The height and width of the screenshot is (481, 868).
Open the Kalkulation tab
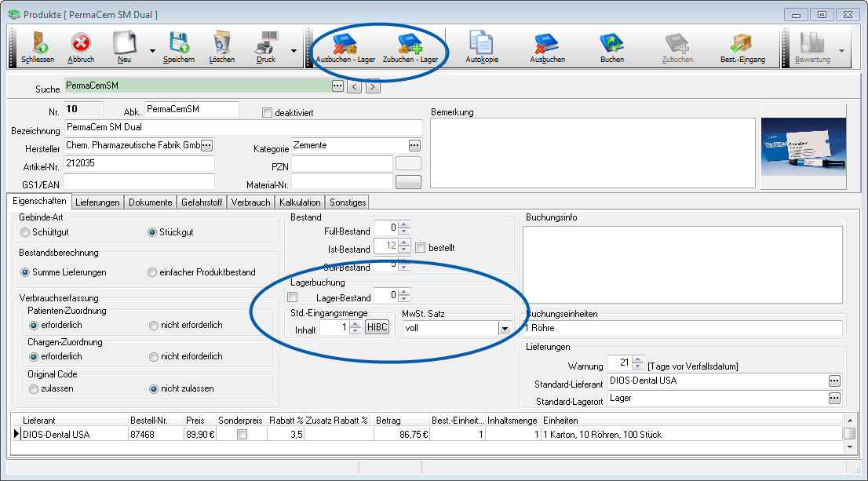click(300, 202)
